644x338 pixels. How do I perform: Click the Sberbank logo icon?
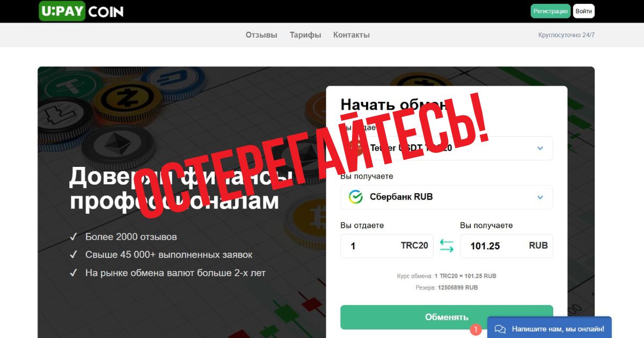point(356,197)
